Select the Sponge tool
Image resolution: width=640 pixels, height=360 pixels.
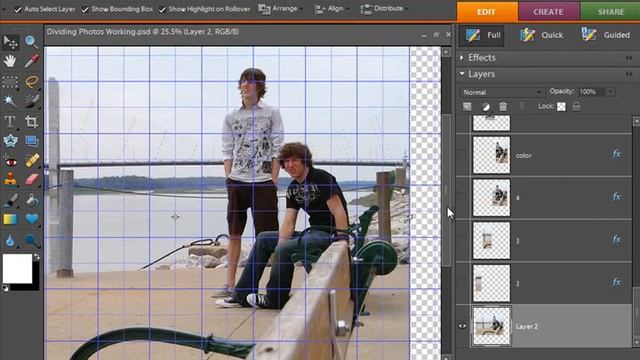pos(32,241)
